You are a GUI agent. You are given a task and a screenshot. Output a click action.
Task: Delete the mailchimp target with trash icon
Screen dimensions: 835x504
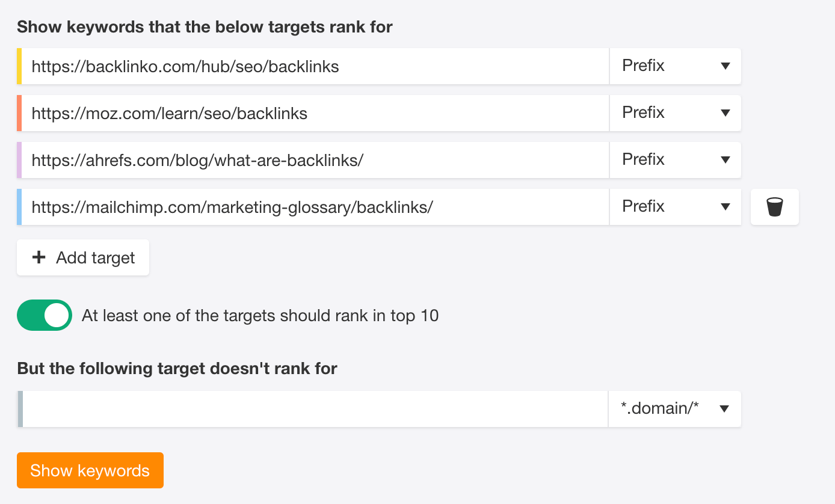tap(775, 207)
